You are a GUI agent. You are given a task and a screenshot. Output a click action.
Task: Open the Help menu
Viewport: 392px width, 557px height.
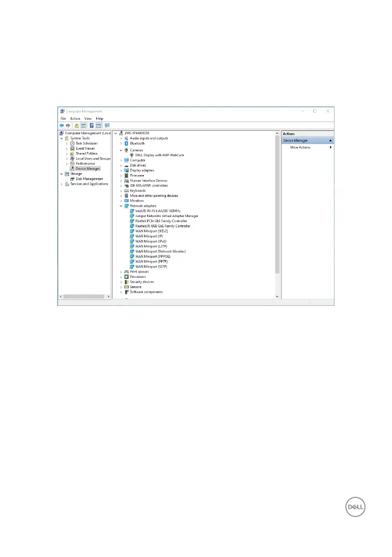[x=100, y=119]
